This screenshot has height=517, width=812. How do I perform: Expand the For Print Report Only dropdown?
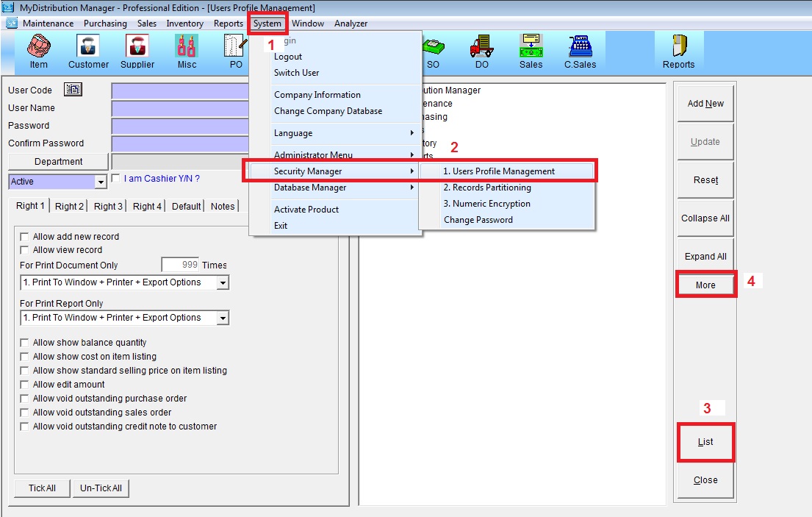point(223,318)
